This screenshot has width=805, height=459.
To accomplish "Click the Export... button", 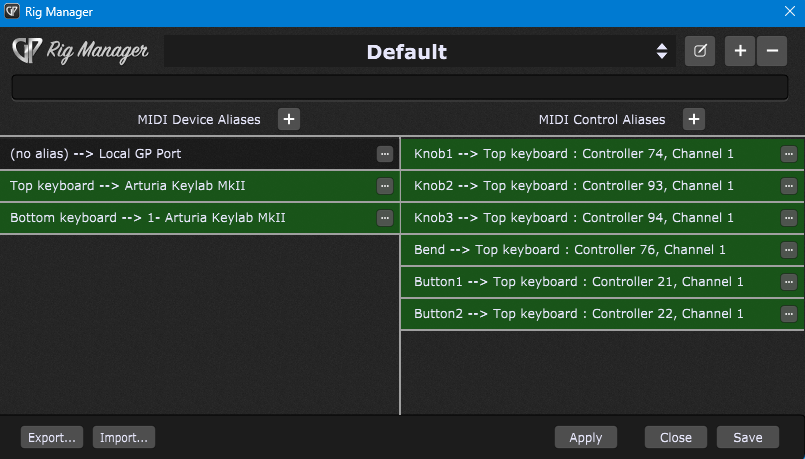I will 52,437.
